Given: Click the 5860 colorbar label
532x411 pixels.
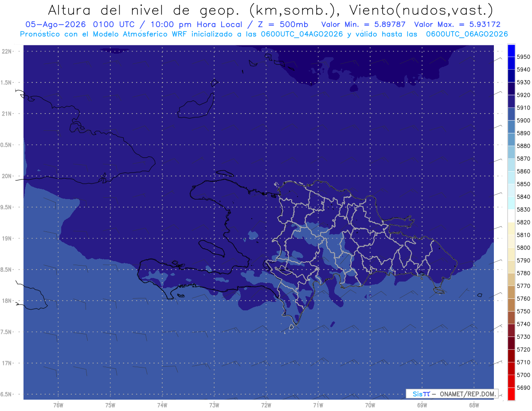Looking at the screenshot, I should 523,171.
